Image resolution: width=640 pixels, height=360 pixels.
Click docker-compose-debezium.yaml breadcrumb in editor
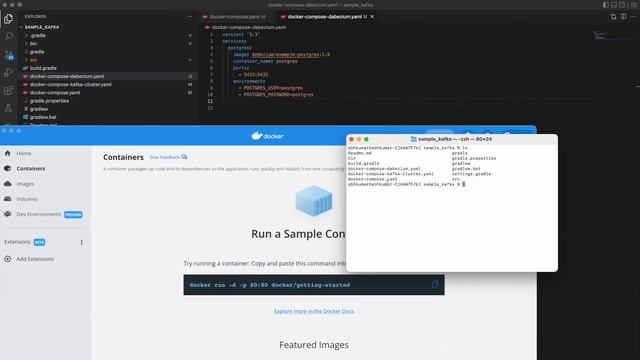[249, 27]
